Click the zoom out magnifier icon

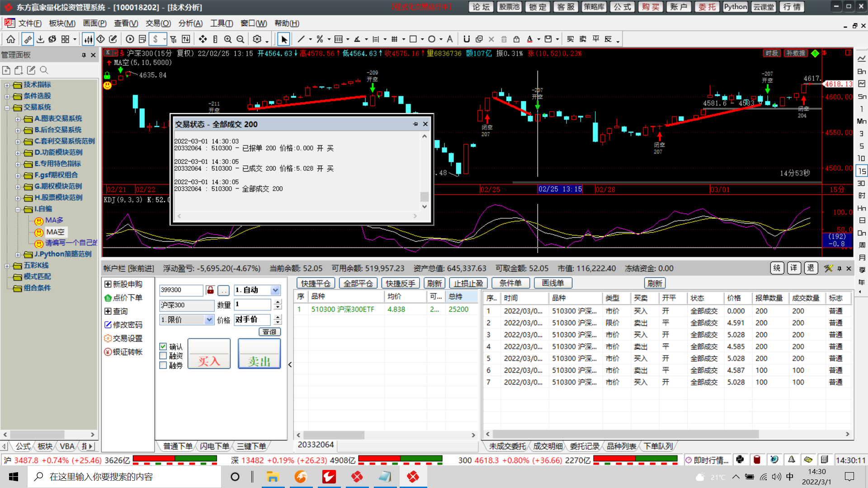(x=241, y=39)
